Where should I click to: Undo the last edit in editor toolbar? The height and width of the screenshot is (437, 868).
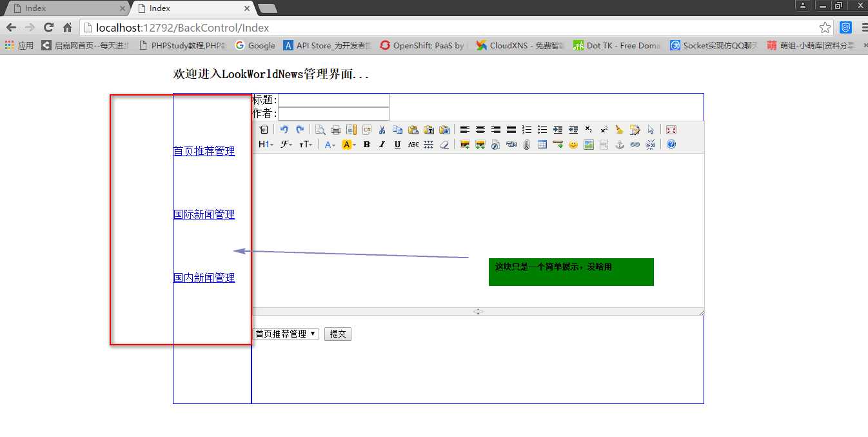click(x=284, y=130)
